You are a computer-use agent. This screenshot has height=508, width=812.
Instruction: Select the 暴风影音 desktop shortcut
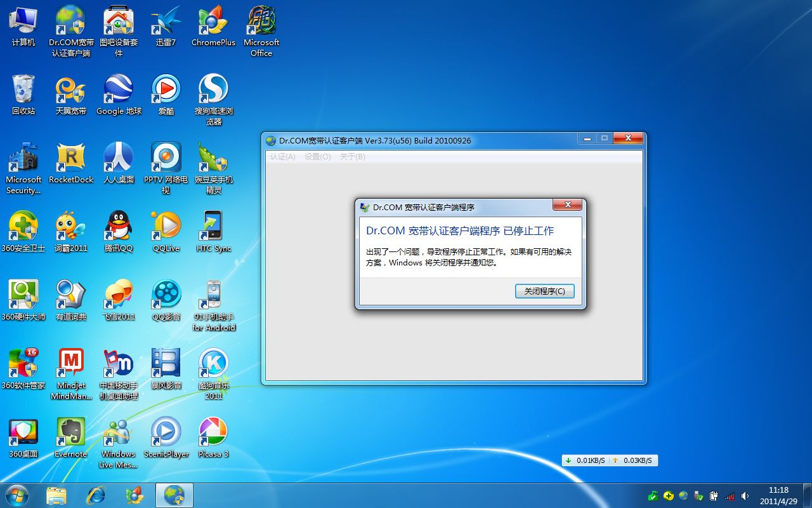point(166,370)
